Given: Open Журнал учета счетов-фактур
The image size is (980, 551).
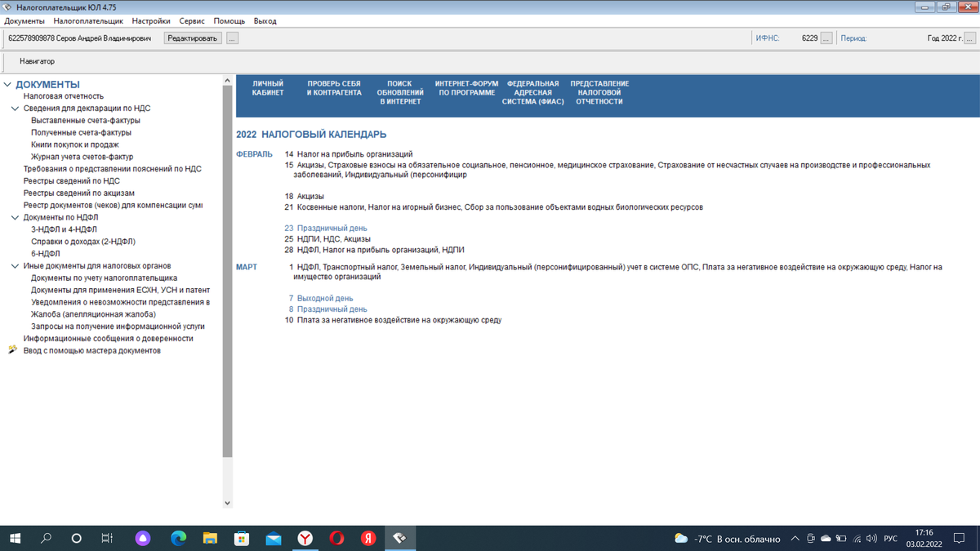Looking at the screenshot, I should 82,157.
